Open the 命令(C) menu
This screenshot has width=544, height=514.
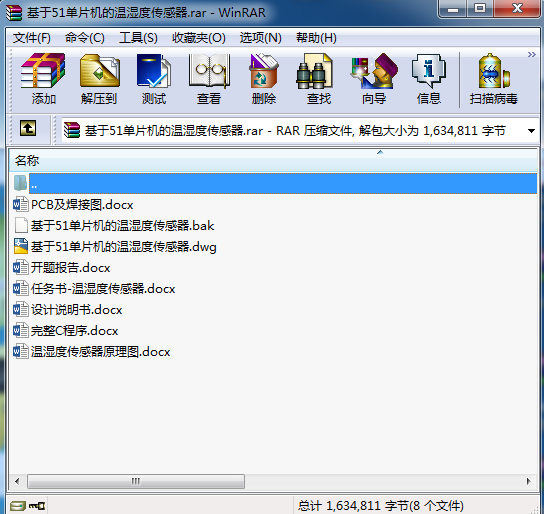tap(85, 37)
